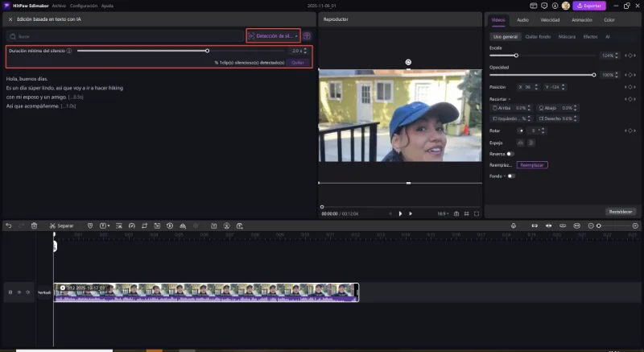Click the undo arrow in timeline toolbar
This screenshot has height=352, width=644.
pyautogui.click(x=8, y=226)
